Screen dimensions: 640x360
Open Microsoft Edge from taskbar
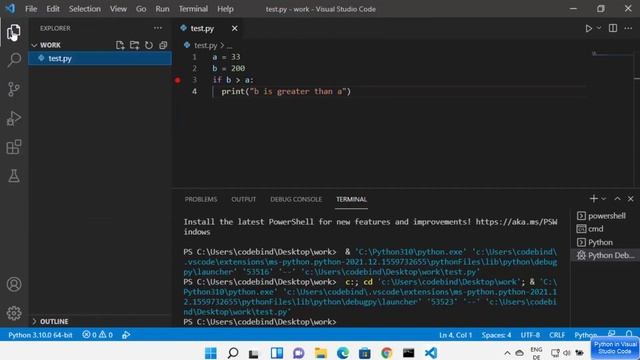[343, 353]
